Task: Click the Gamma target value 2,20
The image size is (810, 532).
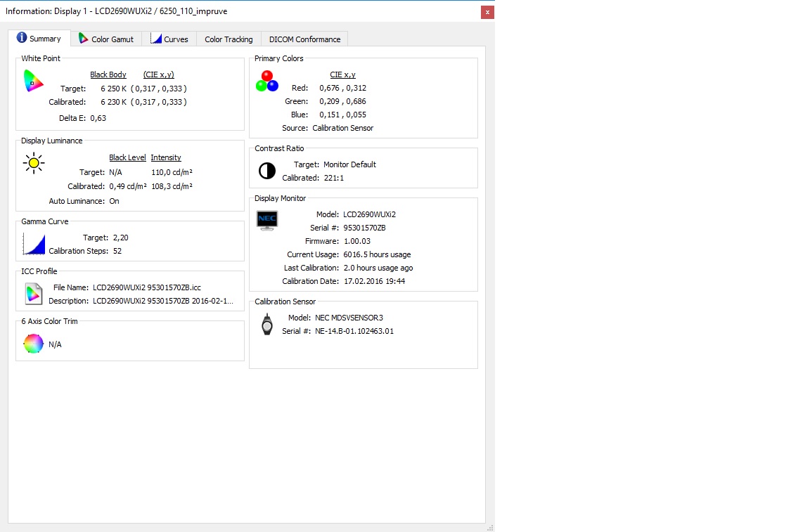Action: click(x=120, y=238)
